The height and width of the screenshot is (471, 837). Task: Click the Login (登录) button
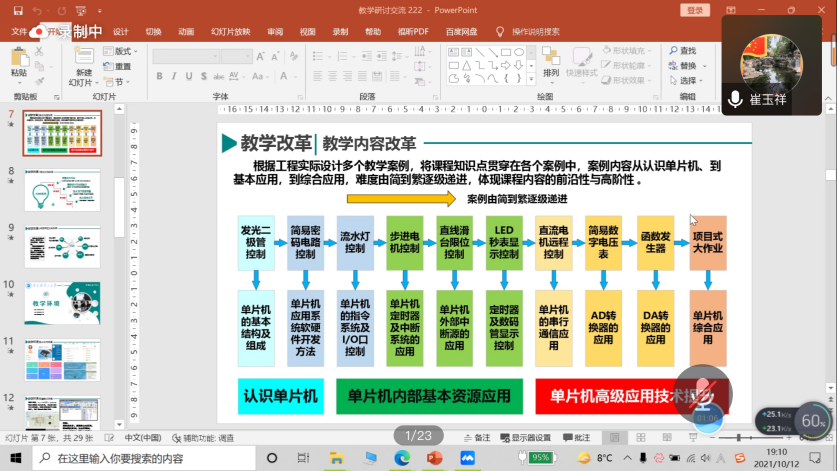[x=694, y=10]
